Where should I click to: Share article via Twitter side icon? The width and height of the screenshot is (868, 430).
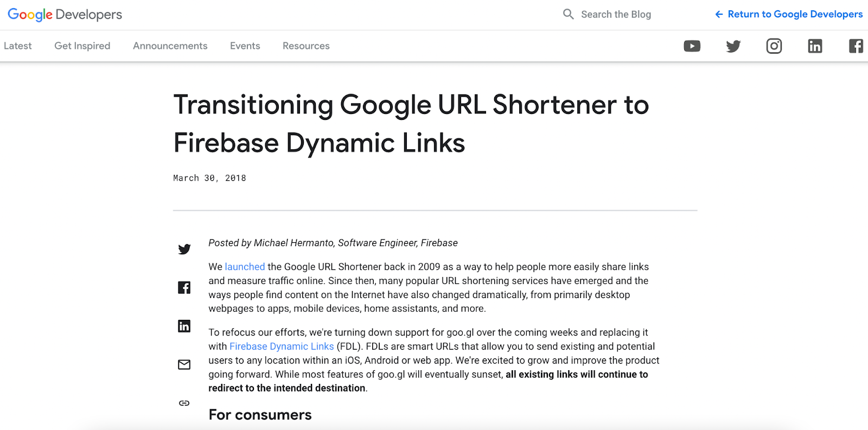tap(184, 249)
